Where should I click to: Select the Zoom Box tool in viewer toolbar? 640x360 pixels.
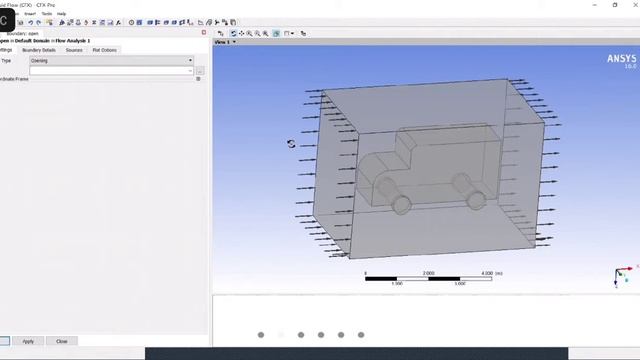point(258,33)
